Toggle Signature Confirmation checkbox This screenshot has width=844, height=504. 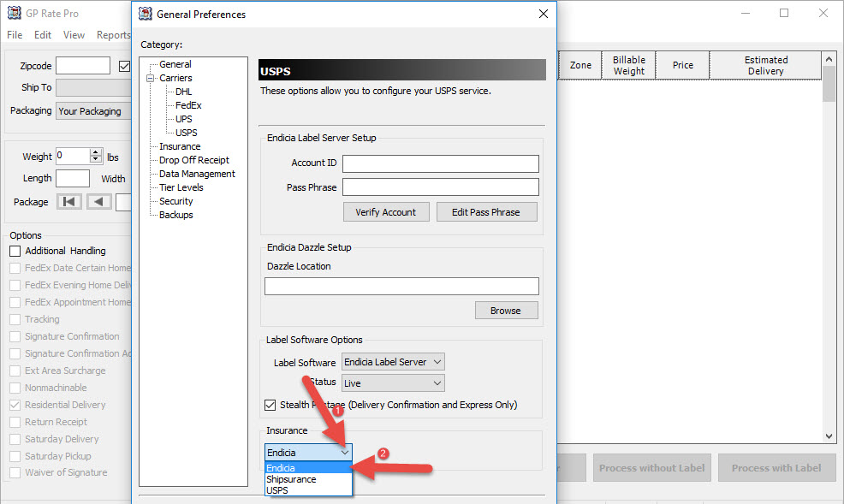pos(15,337)
